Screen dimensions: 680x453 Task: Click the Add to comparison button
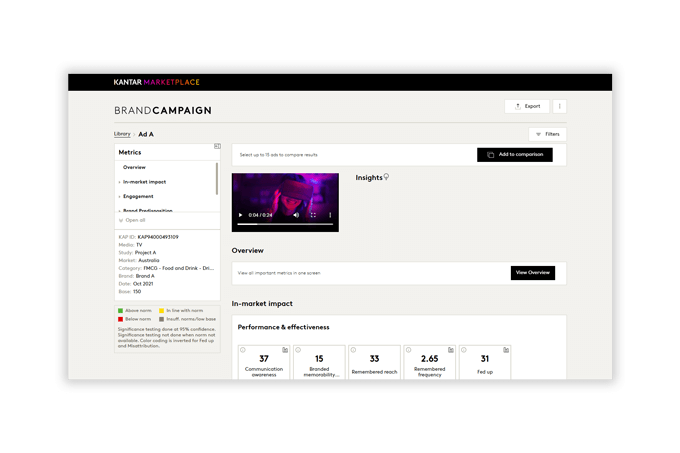tap(514, 155)
